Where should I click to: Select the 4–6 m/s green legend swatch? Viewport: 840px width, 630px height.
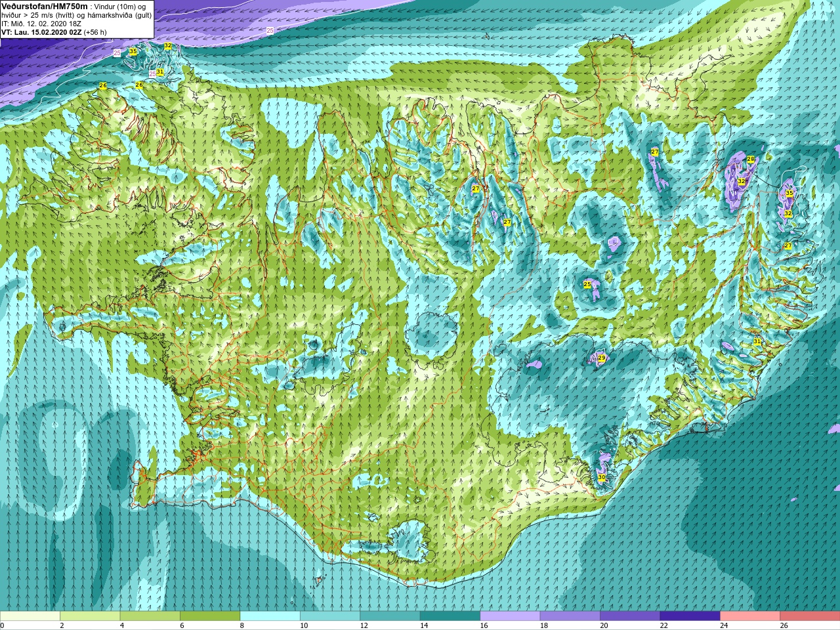point(150,616)
